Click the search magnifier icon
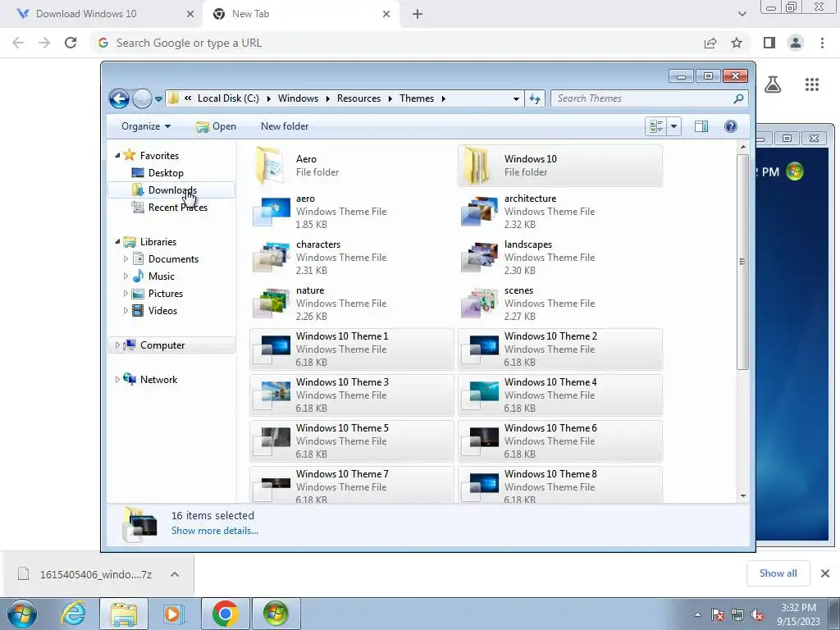Viewport: 840px width, 630px height. tap(739, 98)
